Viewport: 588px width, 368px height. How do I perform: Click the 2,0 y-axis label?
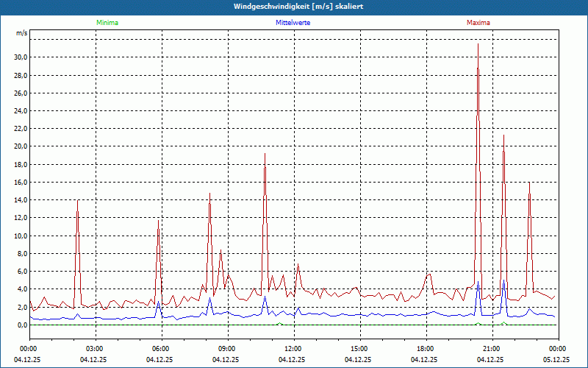pyautogui.click(x=22, y=307)
